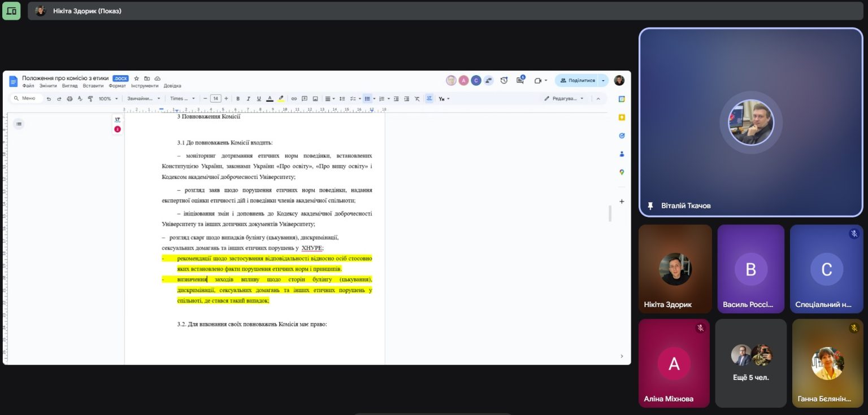868x415 pixels.
Task: Open the comments icon with badge
Action: pos(520,80)
